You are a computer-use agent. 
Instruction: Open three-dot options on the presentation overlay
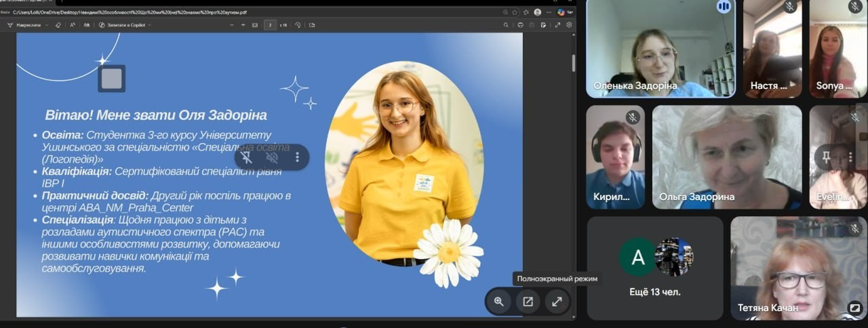[297, 157]
